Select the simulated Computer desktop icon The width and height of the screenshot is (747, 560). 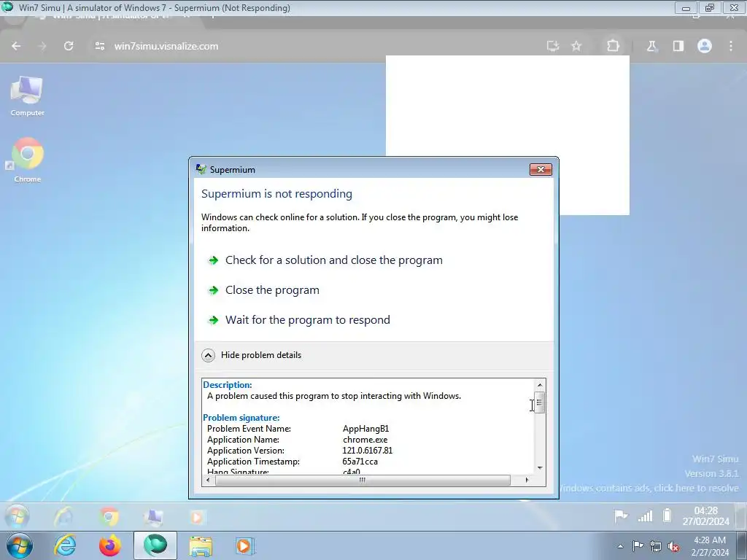(27, 96)
